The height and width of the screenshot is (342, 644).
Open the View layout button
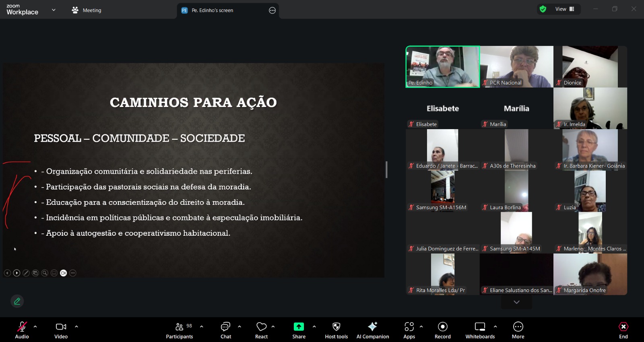pyautogui.click(x=564, y=9)
